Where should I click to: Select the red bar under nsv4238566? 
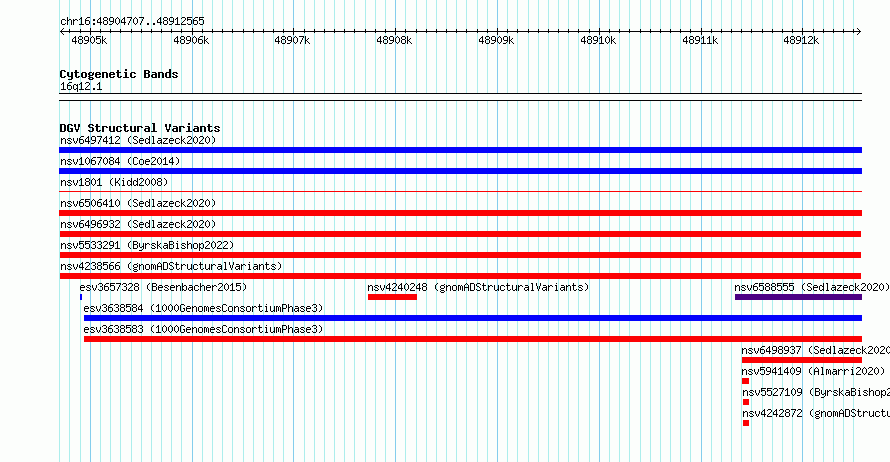[460, 276]
